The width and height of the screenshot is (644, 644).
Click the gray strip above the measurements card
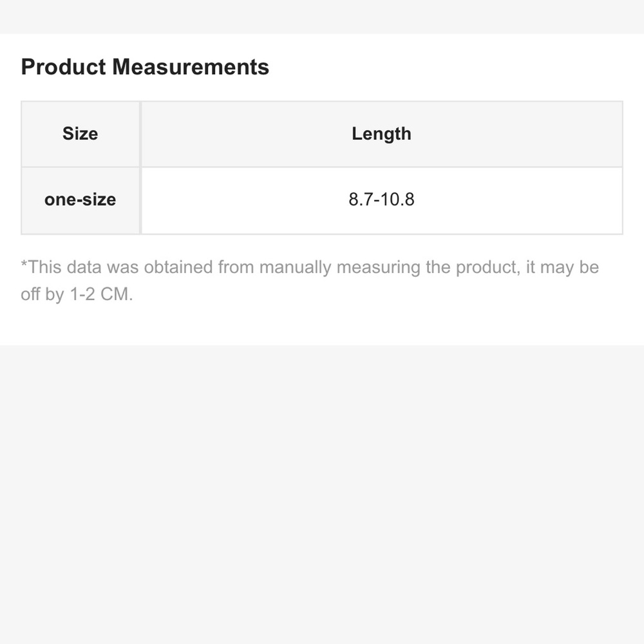pos(322,17)
